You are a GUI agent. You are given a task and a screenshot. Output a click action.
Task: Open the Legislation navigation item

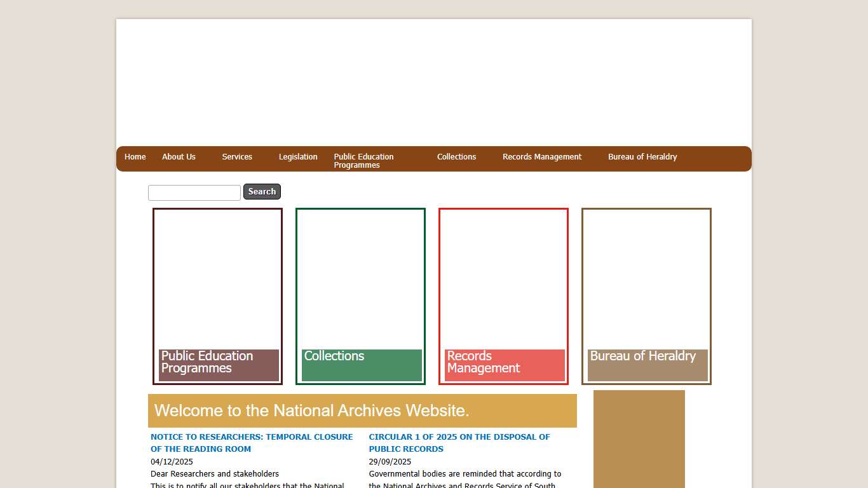click(298, 157)
